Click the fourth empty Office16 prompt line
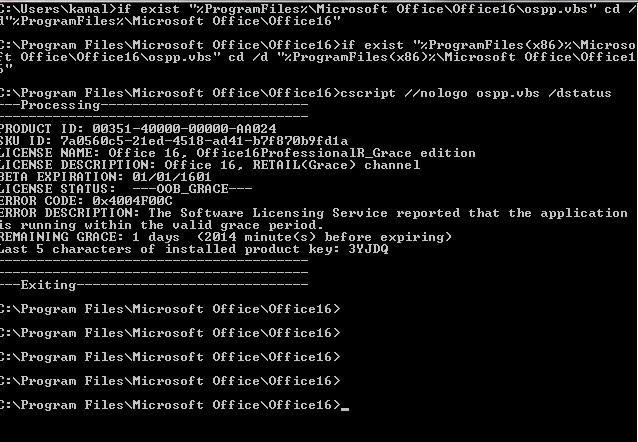The width and height of the screenshot is (638, 442). click(x=170, y=381)
